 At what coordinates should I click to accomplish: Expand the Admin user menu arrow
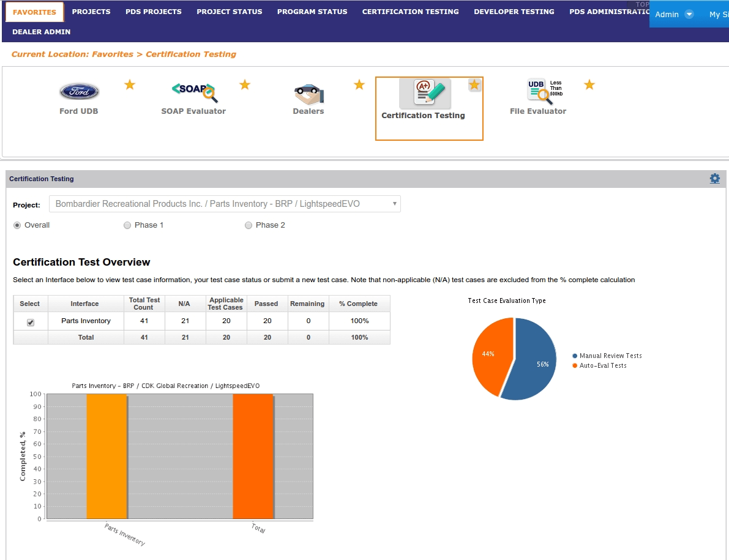(x=689, y=15)
